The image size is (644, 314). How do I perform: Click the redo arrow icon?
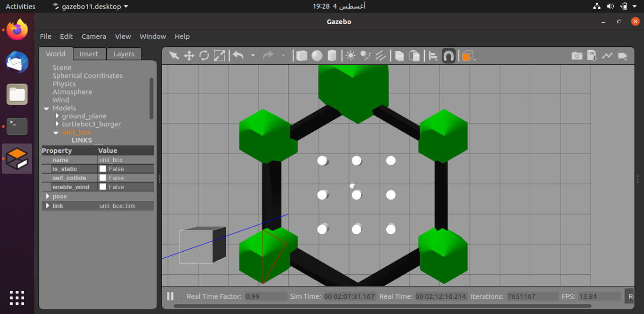268,56
